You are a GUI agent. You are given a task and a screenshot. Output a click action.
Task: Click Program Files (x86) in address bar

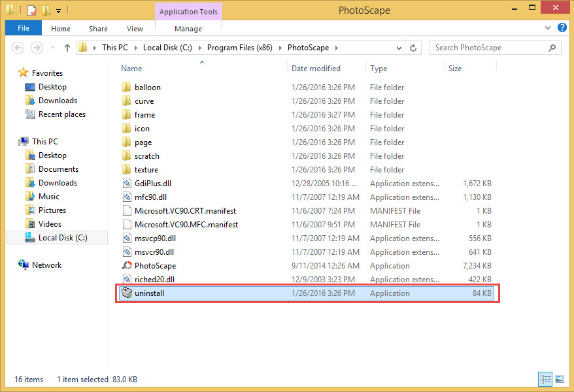(240, 48)
